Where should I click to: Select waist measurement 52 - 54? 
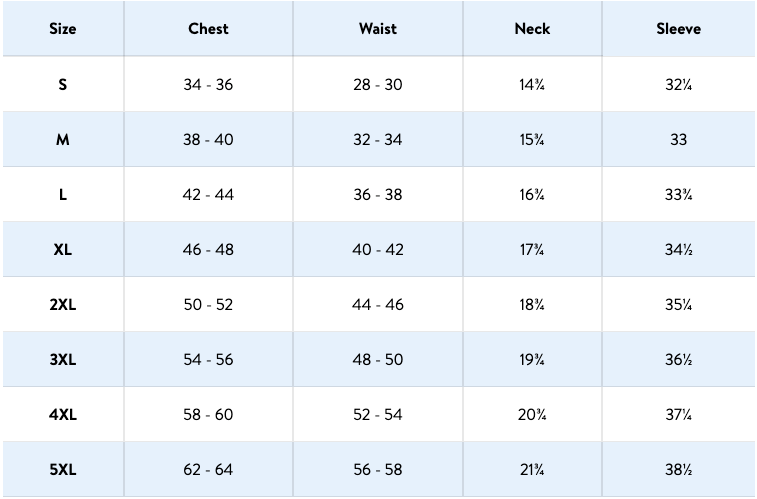point(377,415)
